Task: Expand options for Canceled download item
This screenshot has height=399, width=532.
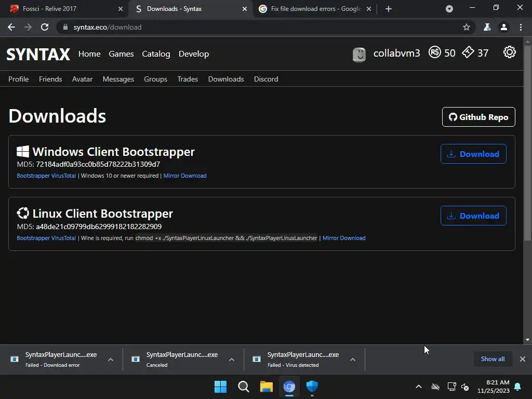Action: tap(232, 360)
